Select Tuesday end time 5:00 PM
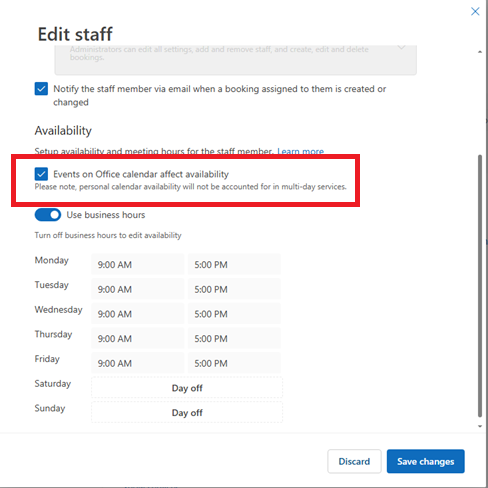The height and width of the screenshot is (488, 488). (234, 289)
